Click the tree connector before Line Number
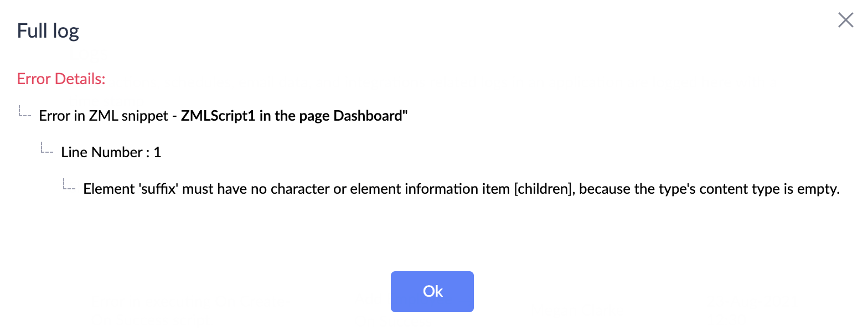868x331 pixels. point(47,149)
